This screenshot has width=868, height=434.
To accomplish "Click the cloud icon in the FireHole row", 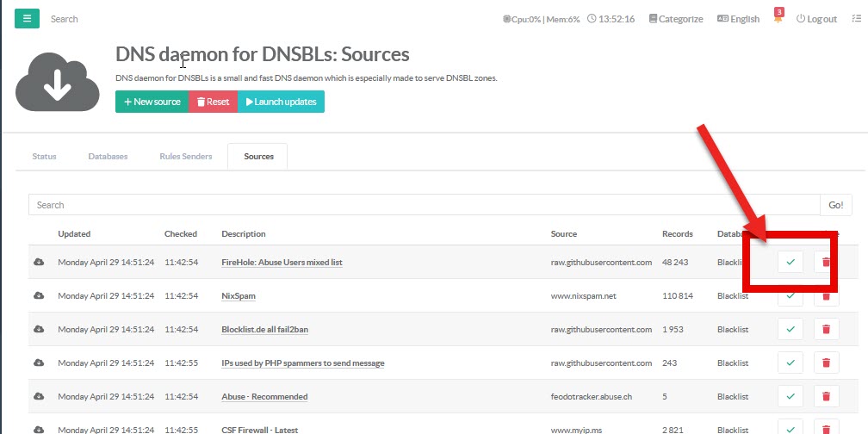I will click(x=39, y=262).
